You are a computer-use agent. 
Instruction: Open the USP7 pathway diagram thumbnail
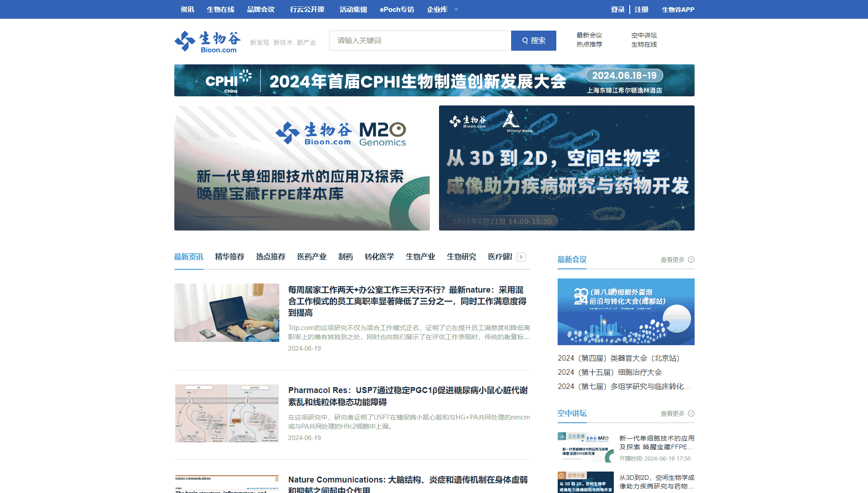(227, 413)
